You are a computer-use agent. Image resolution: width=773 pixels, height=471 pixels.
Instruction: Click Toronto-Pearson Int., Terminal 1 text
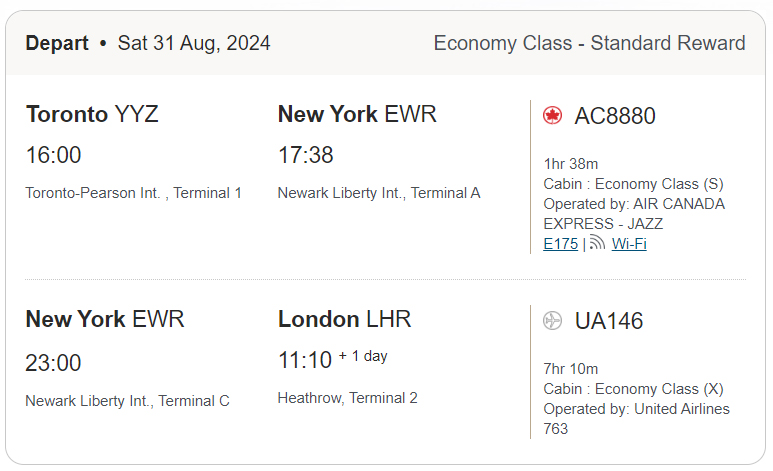tap(133, 193)
